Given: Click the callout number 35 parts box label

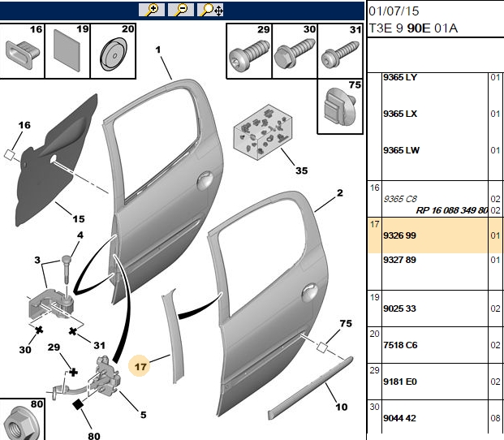Looking at the screenshot, I should (x=301, y=170).
